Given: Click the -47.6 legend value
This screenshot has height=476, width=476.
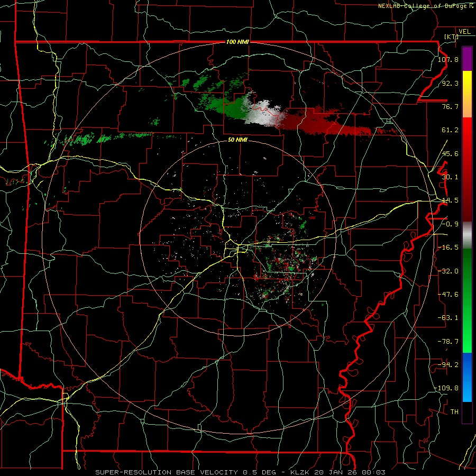Looking at the screenshot, I should (448, 295).
